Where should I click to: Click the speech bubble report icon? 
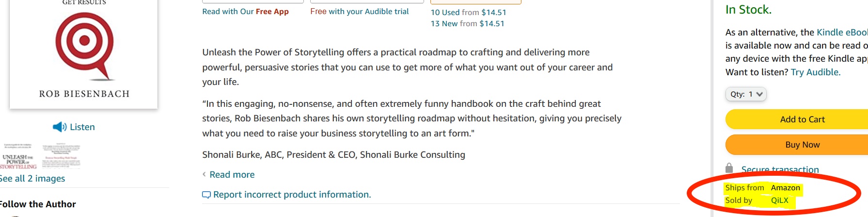click(206, 195)
